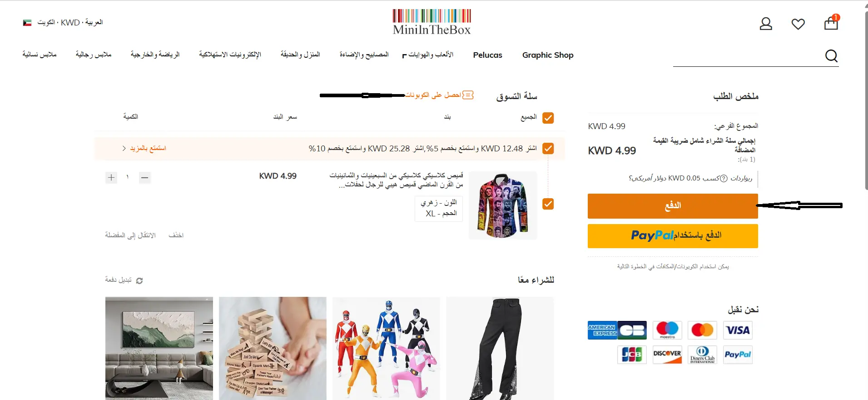
Task: Decrease quantity with minus button
Action: 145,177
